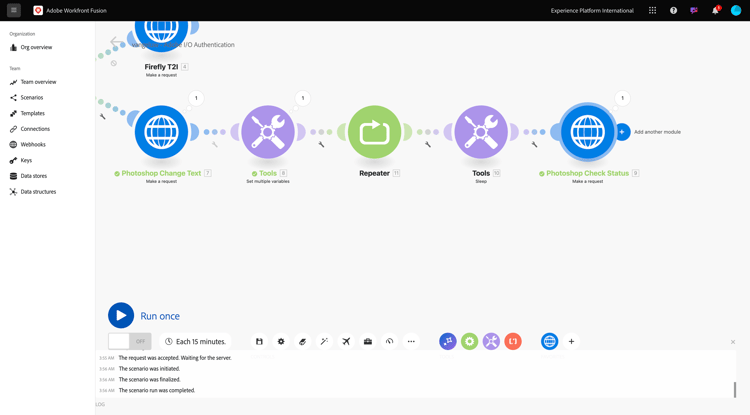Click the purple Tools favorite icon
The height and width of the screenshot is (415, 750).
coord(491,341)
